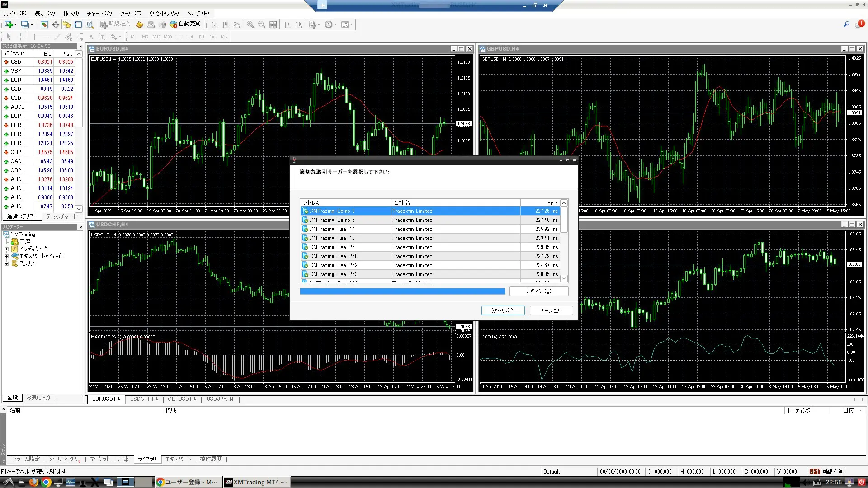Open the Profiles dropdown arrow in toolbar
This screenshot has width=868, height=488.
pos(32,24)
